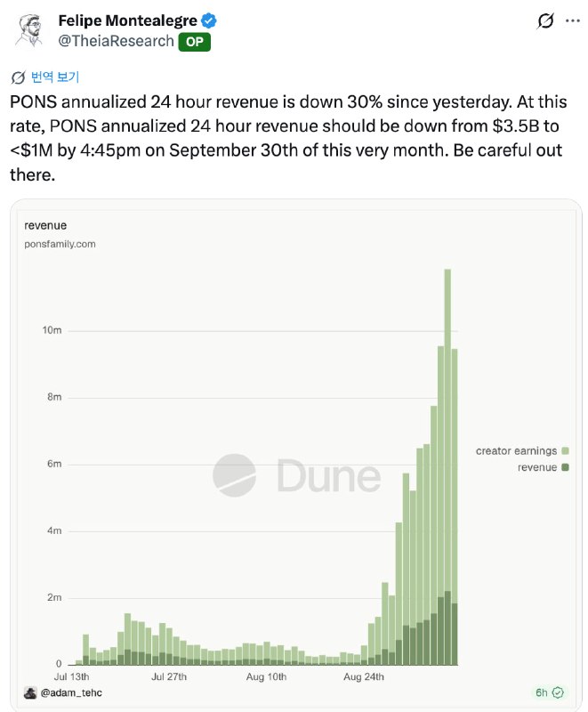Toggle creator earnings series in the legend

point(522,451)
